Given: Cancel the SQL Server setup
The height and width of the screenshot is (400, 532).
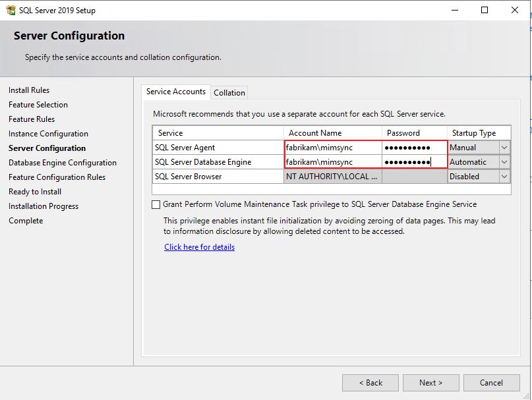Looking at the screenshot, I should [x=492, y=383].
